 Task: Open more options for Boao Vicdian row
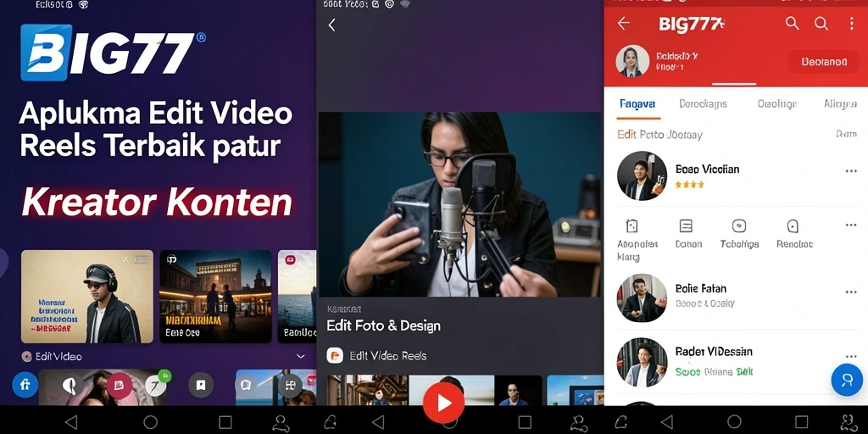(851, 171)
